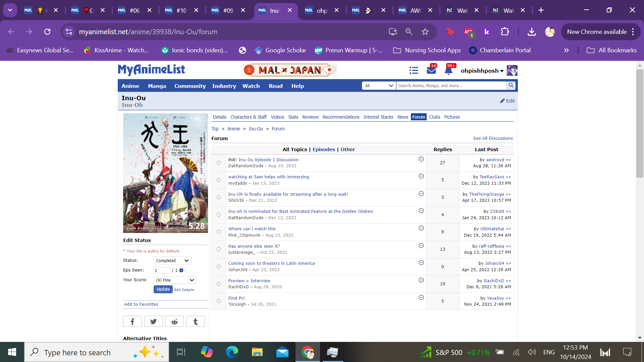Select radio for Where can i watch this
The image size is (644, 362).
tap(219, 232)
